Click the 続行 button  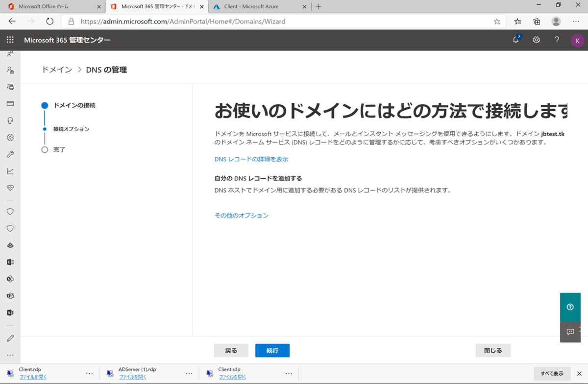point(272,351)
